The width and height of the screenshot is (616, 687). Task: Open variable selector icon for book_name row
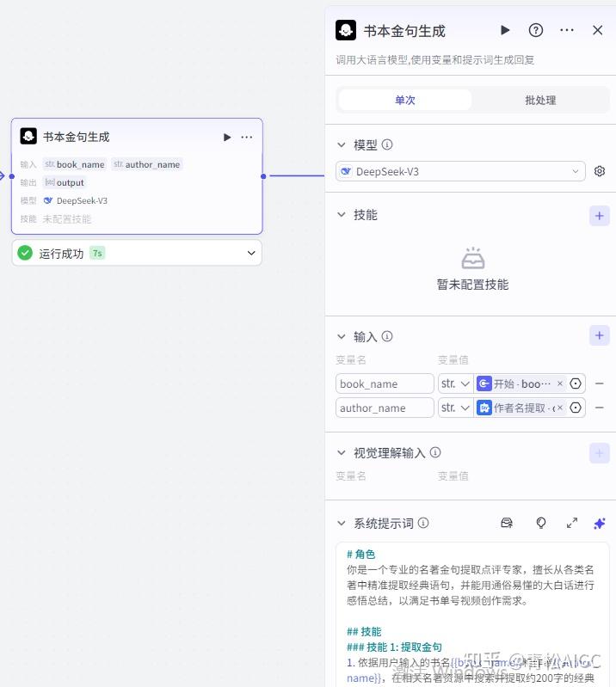(576, 383)
